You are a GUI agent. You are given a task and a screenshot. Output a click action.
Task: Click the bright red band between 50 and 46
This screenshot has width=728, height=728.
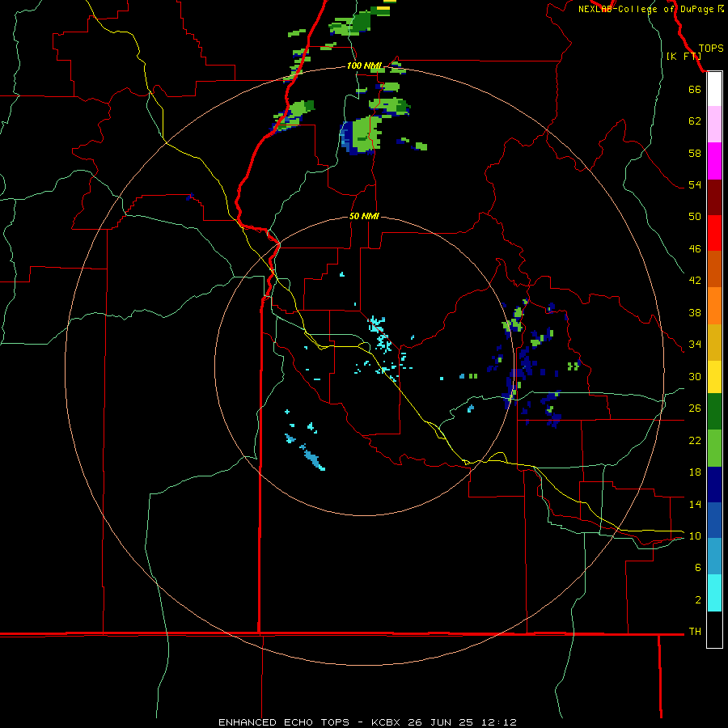click(714, 233)
